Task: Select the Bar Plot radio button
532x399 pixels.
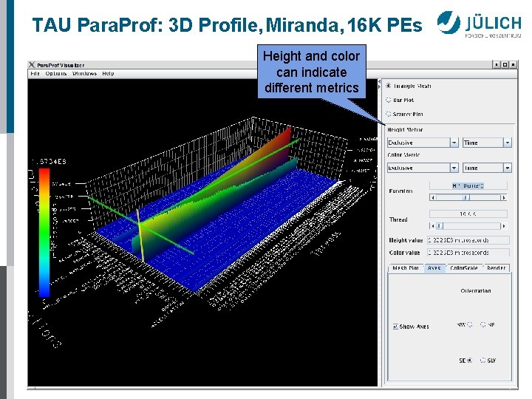Action: tap(389, 100)
